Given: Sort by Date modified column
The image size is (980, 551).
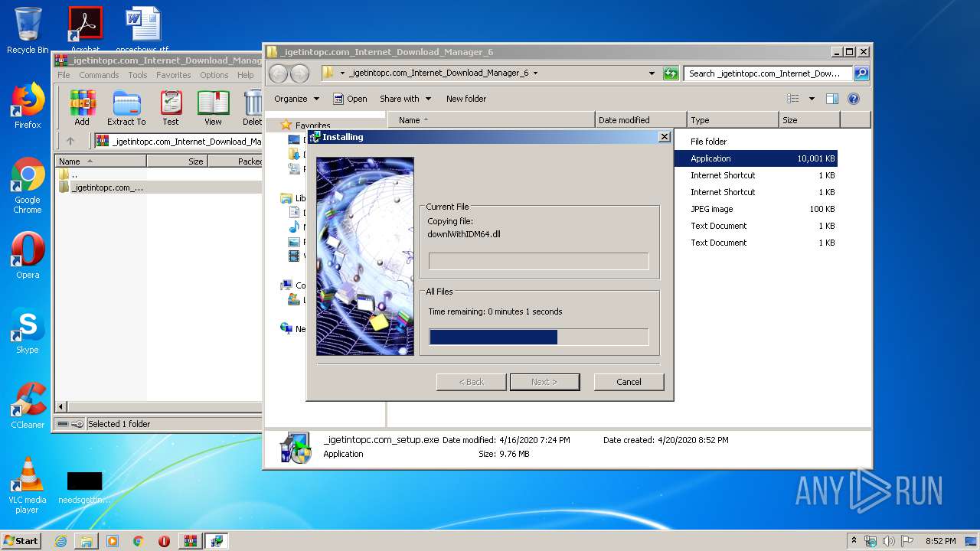Looking at the screenshot, I should tap(640, 120).
